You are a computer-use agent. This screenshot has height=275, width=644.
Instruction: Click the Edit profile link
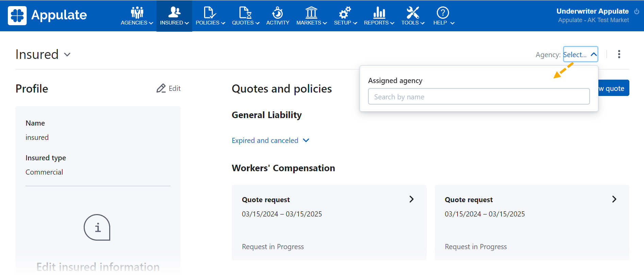click(169, 88)
